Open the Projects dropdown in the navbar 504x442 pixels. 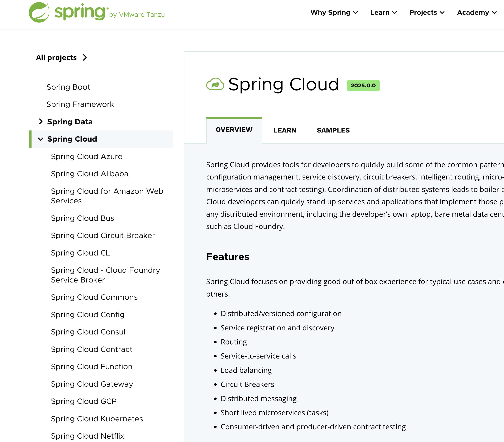coord(427,12)
